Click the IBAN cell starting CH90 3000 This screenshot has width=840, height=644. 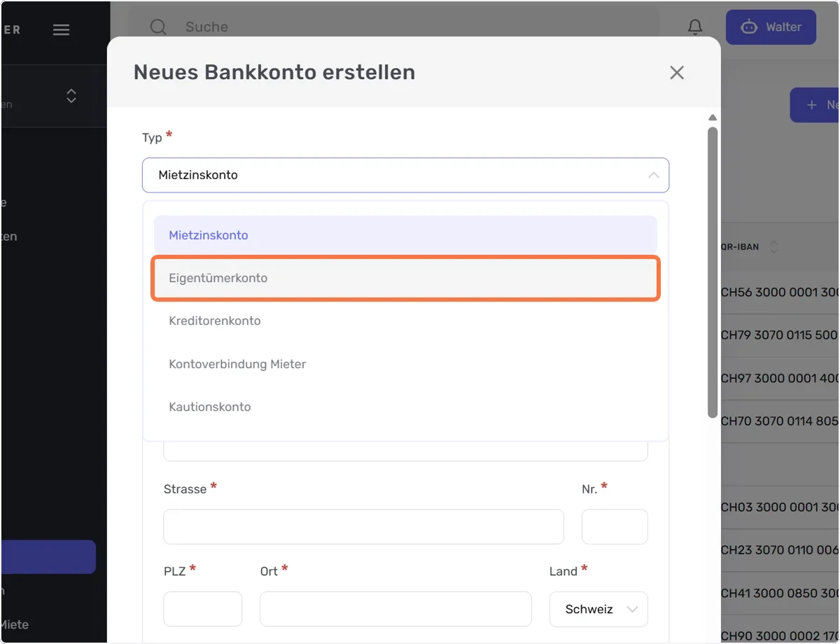(779, 636)
